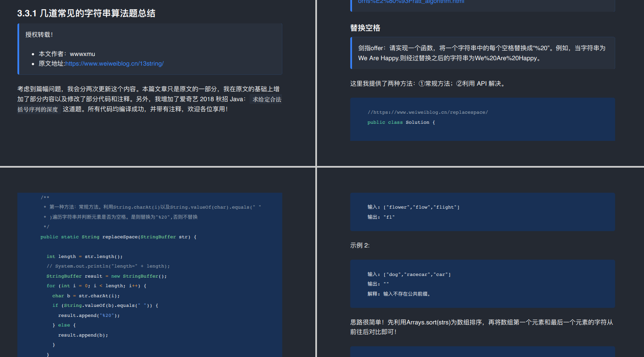644x357 pixels.
Task: Click the paragraph mentioning Arrays.sort(strs)
Action: pyautogui.click(x=482, y=327)
